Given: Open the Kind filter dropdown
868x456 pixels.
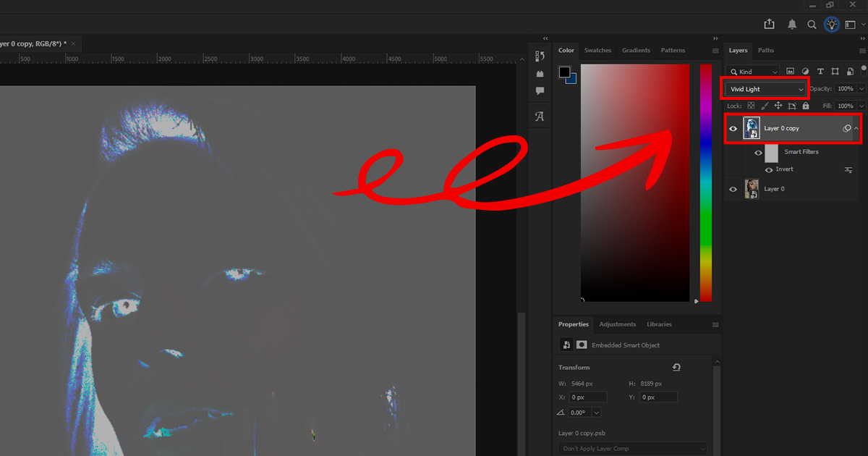Looking at the screenshot, I should point(754,72).
